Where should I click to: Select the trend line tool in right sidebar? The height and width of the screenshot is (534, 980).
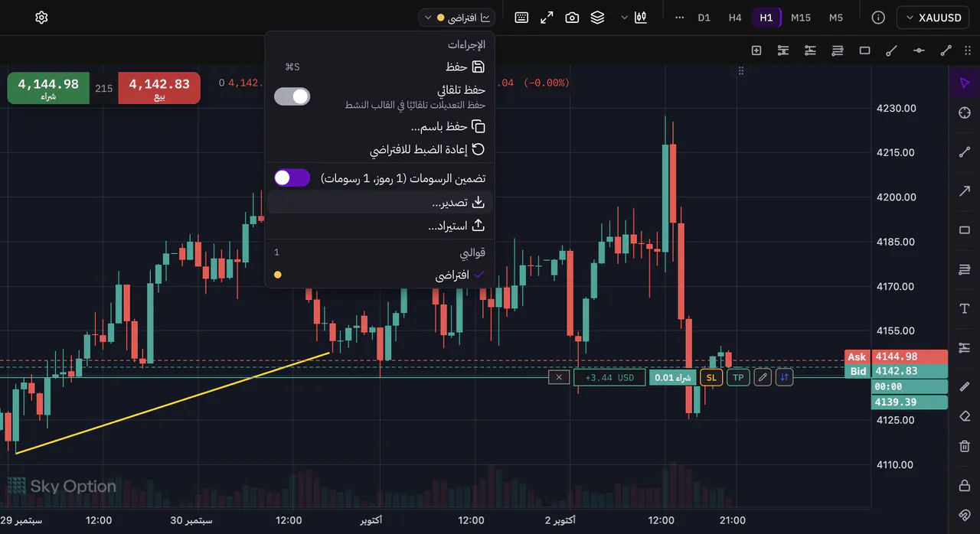click(x=964, y=151)
